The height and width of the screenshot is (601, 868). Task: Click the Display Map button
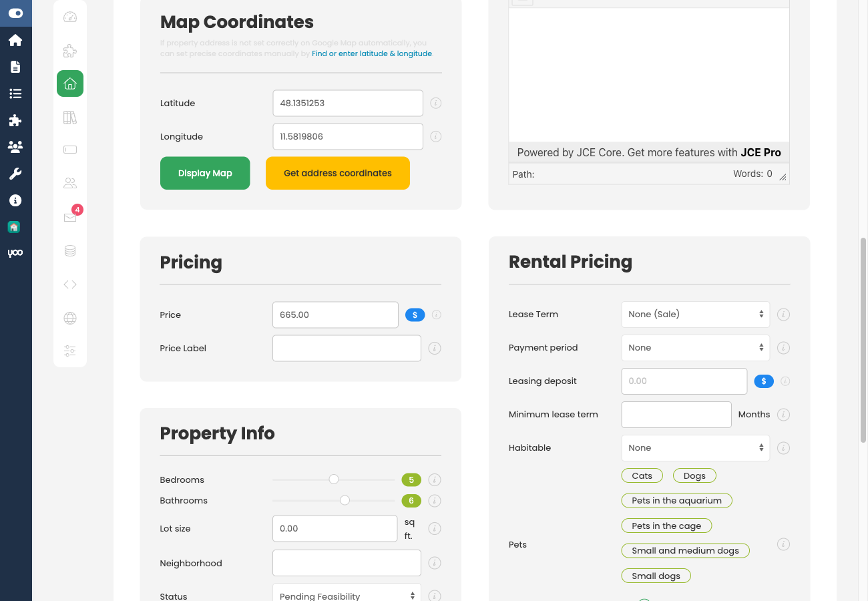point(205,173)
